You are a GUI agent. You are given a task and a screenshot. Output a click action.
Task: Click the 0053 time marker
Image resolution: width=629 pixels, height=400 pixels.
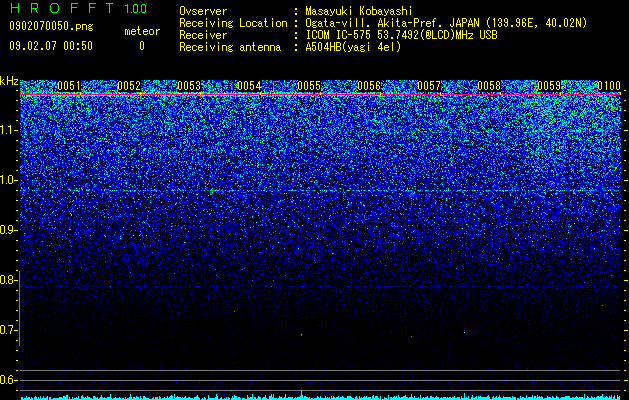[x=189, y=86]
